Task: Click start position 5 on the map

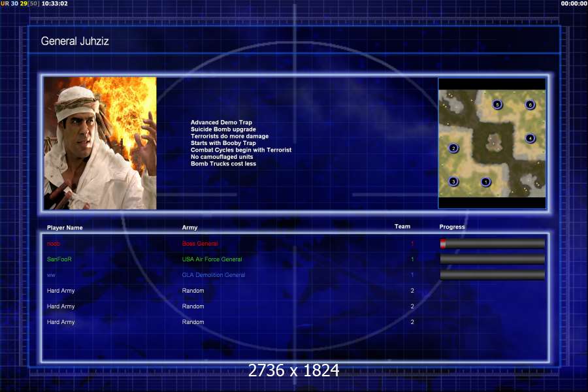Action: point(497,105)
